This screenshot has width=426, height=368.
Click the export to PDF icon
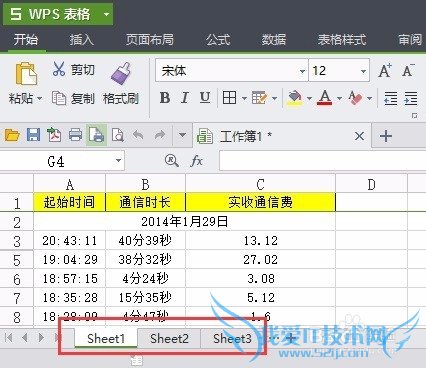(54, 135)
